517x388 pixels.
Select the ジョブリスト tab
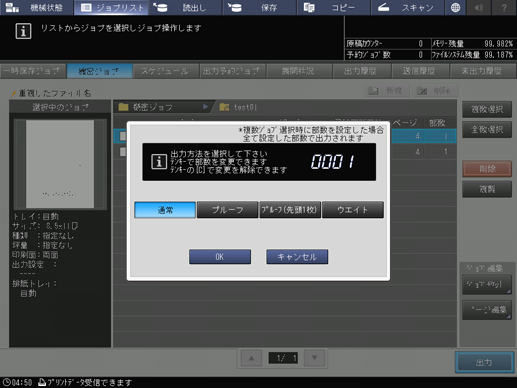pyautogui.click(x=111, y=7)
